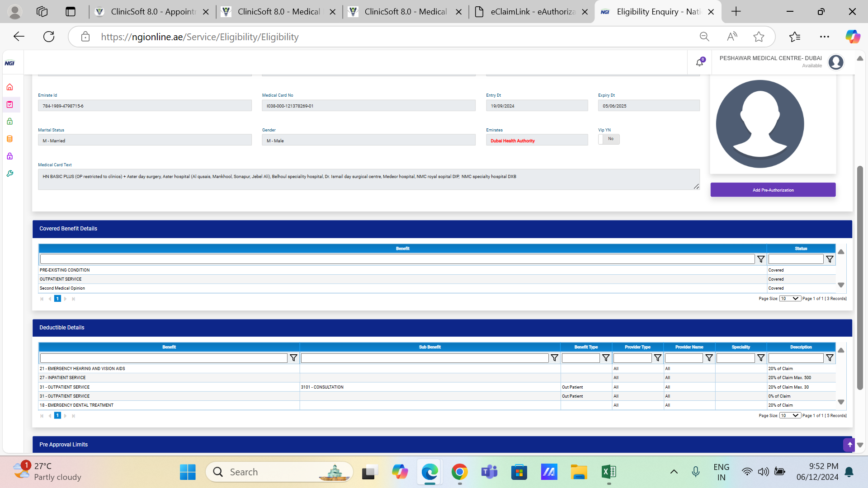Open Page Size dropdown in Deductible Details
This screenshot has height=488, width=868.
tap(790, 416)
